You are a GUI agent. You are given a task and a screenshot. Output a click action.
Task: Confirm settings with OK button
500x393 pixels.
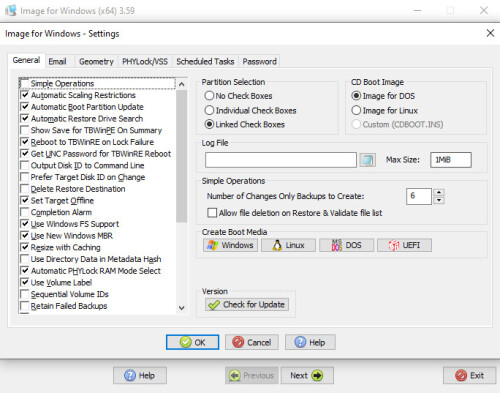point(193,342)
